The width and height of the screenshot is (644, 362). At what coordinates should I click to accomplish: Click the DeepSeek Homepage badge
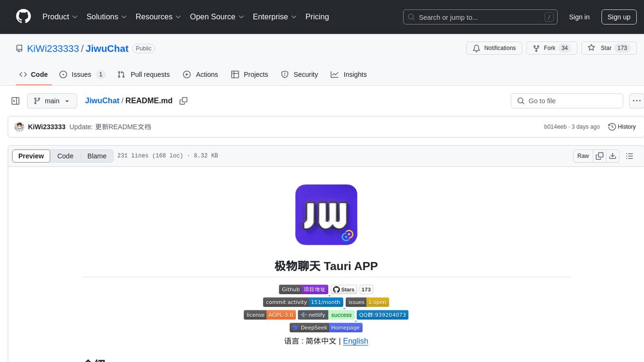coord(326,328)
